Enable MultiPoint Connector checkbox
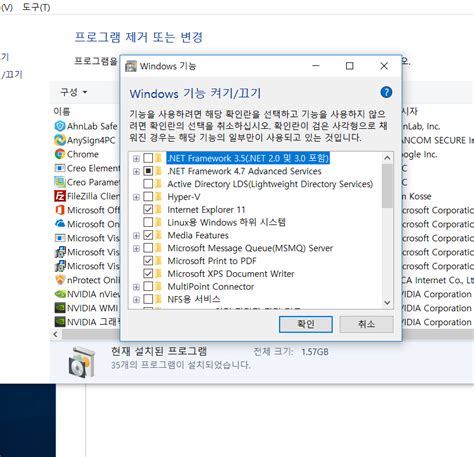 (148, 286)
